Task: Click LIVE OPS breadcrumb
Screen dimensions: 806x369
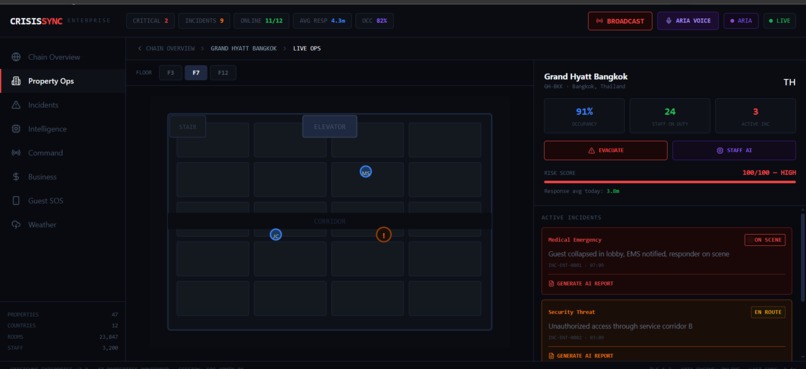Action: click(x=307, y=48)
